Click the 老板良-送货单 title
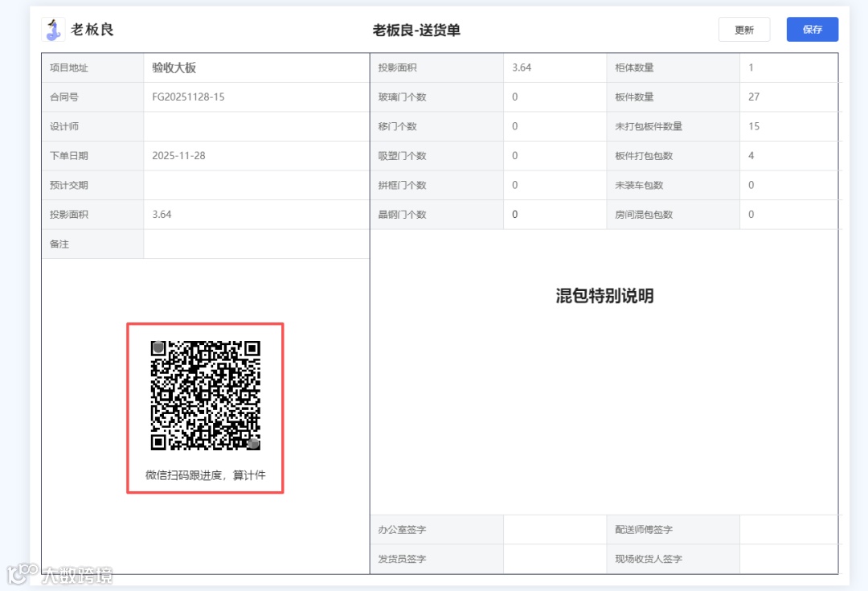Viewport: 868px width, 591px height. [x=416, y=30]
